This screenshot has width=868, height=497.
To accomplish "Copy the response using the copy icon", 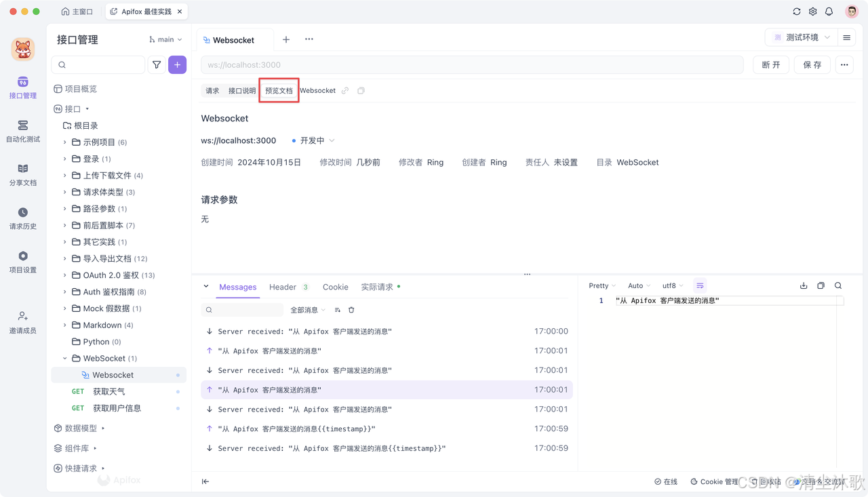I will (x=821, y=285).
